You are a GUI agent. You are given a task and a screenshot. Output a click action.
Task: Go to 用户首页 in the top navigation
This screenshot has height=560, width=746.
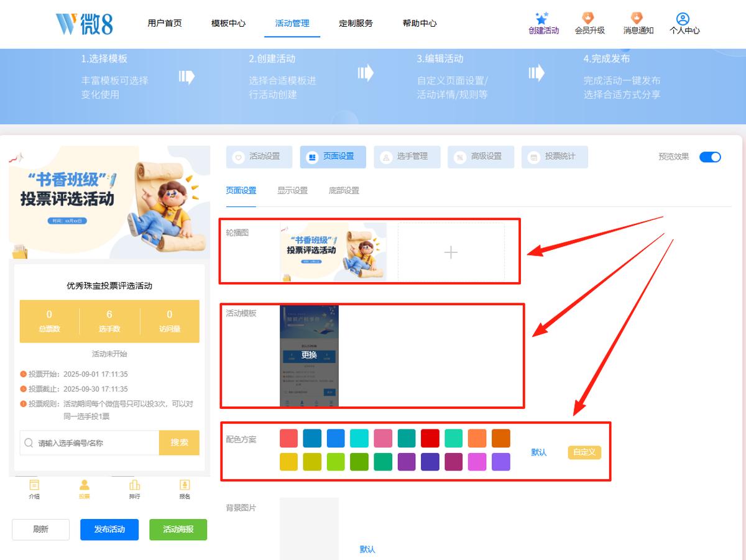pyautogui.click(x=165, y=24)
